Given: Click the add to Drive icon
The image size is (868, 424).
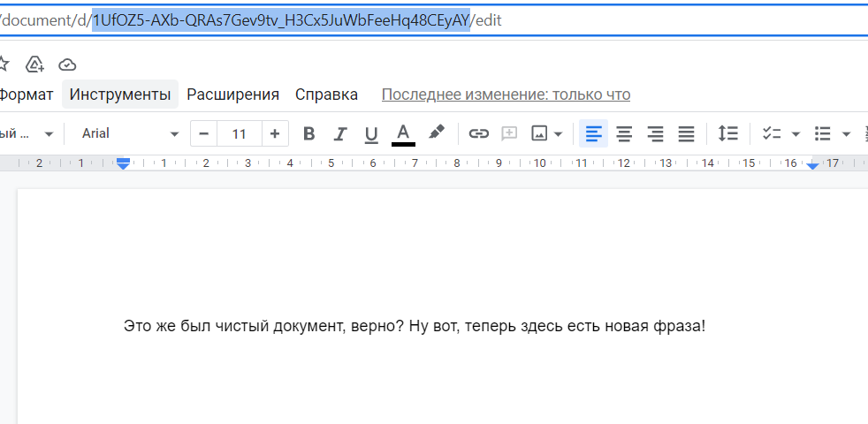Looking at the screenshot, I should (x=34, y=64).
